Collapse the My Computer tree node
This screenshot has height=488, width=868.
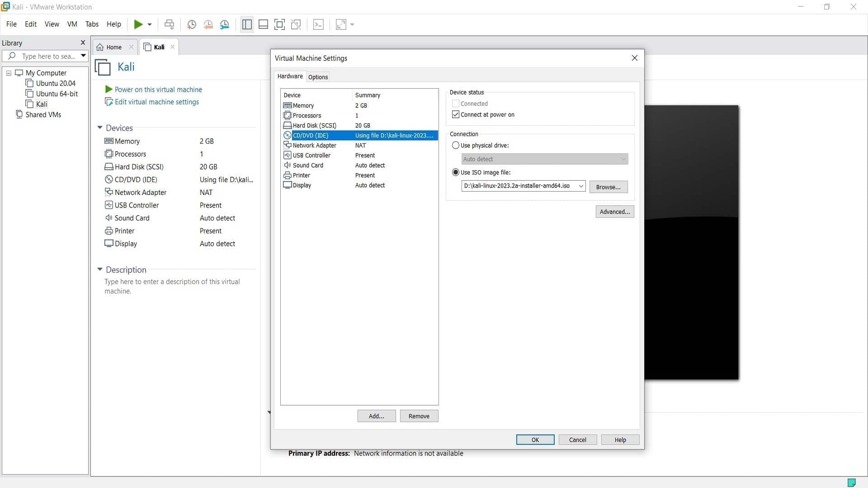[9, 73]
